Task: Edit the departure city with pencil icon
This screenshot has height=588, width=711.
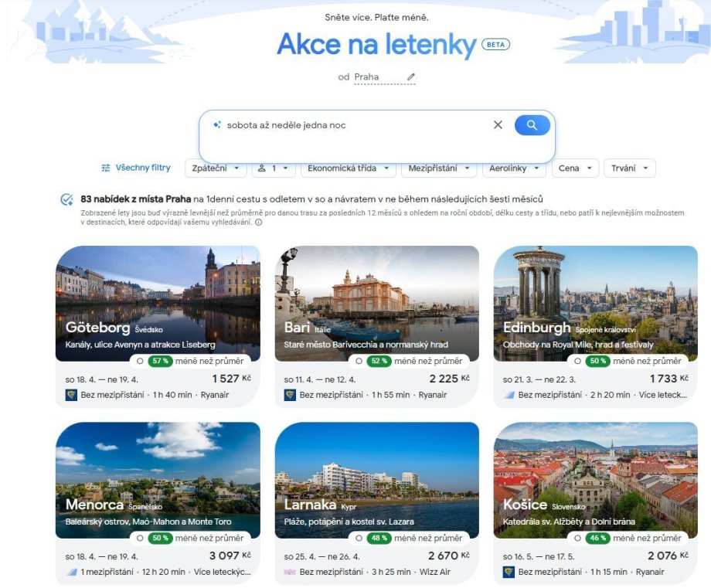Action: 411,76
